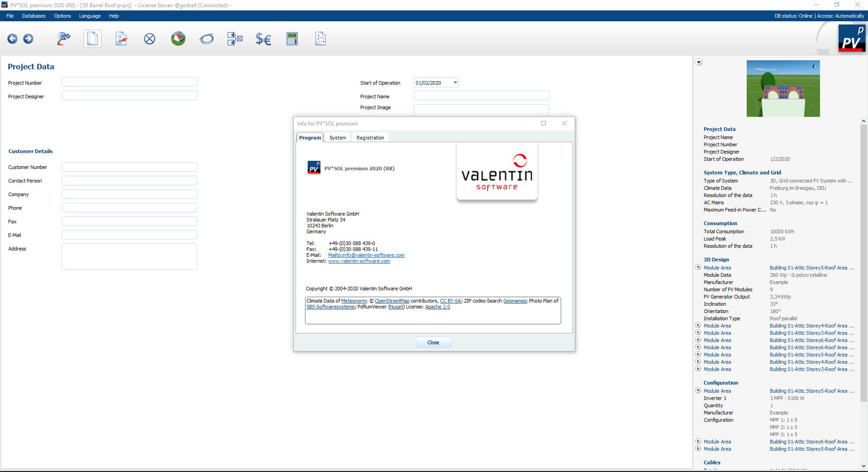Open the Results calculator icon
Screen dimensions: 868x472
[292, 39]
